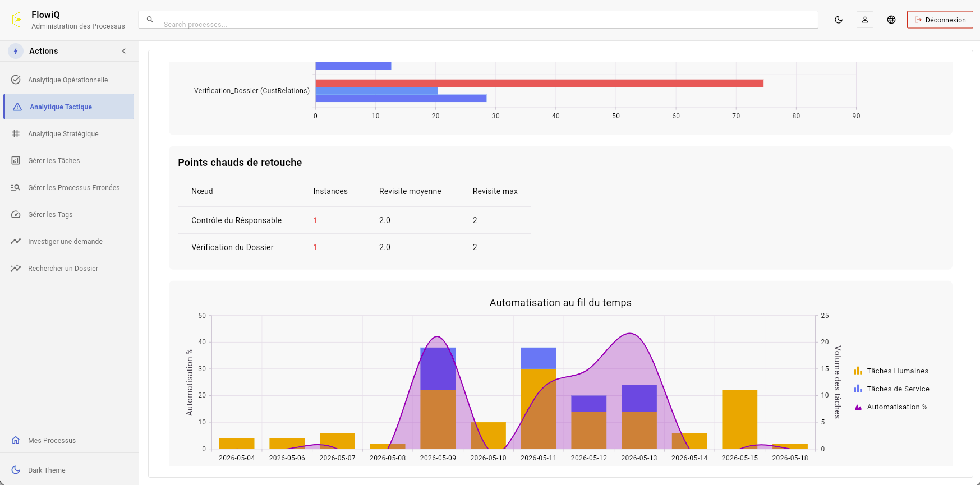
Task: Click the Instances column header
Action: (330, 191)
